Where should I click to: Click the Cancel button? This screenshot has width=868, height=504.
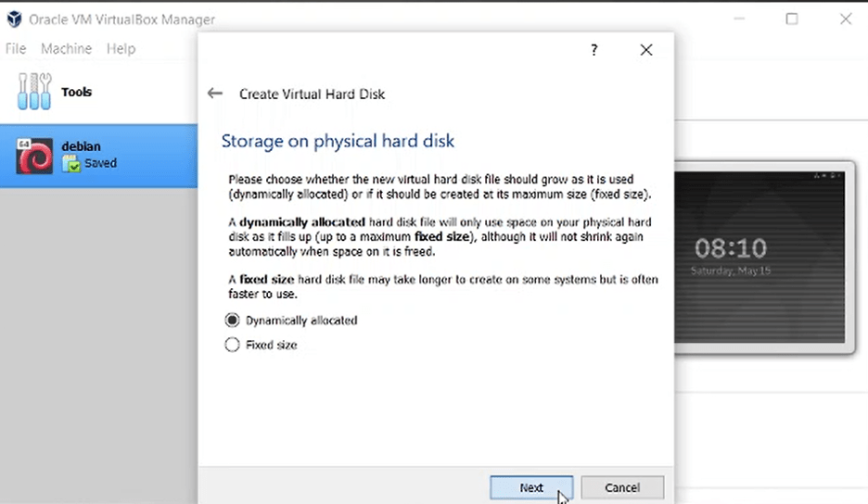click(x=622, y=487)
